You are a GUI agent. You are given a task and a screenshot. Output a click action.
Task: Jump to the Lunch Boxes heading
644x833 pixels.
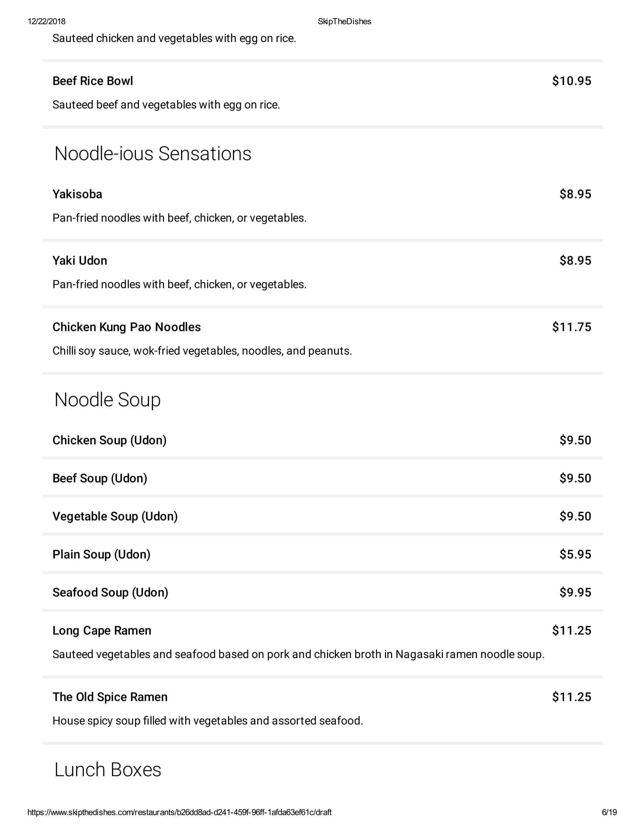coord(108,769)
